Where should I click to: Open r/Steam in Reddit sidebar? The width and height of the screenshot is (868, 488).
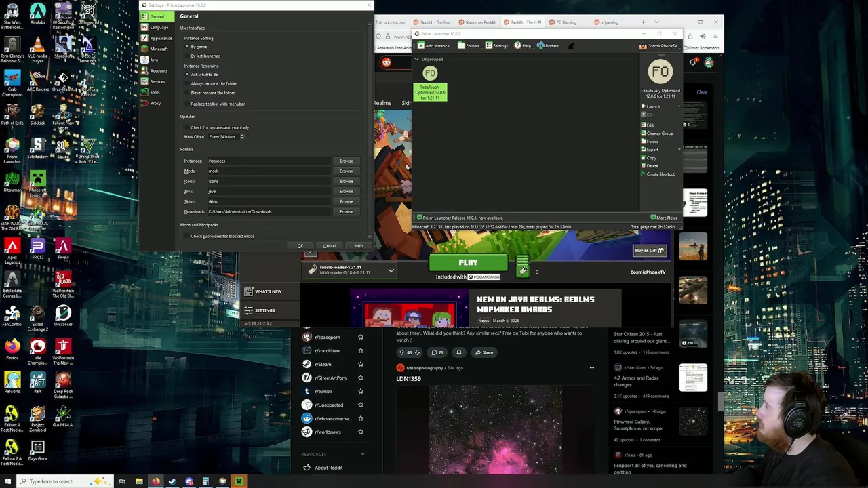(x=323, y=364)
